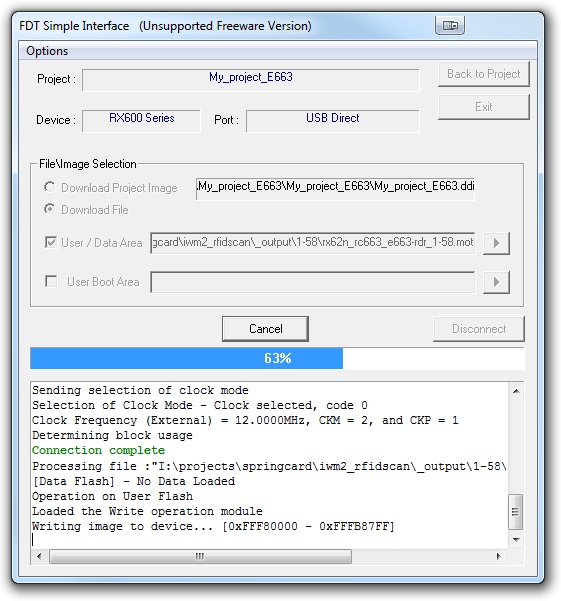
Task: Click the project image .ddi path field
Action: point(335,189)
